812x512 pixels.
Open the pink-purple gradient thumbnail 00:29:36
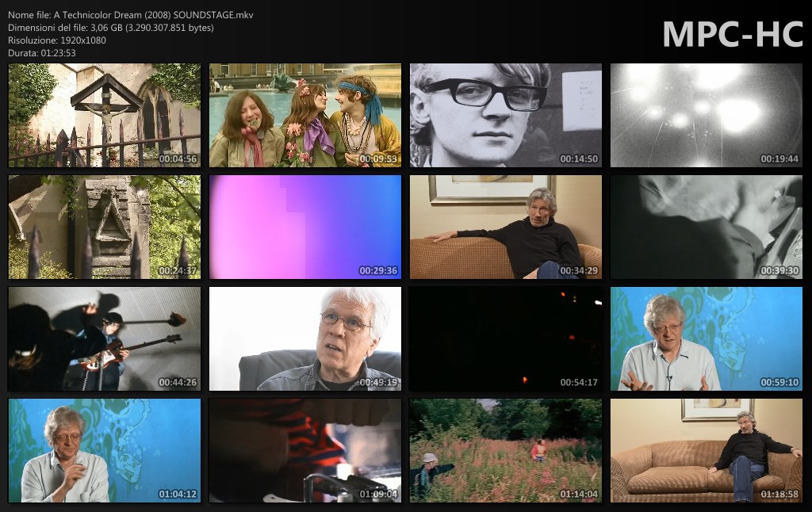(x=305, y=227)
